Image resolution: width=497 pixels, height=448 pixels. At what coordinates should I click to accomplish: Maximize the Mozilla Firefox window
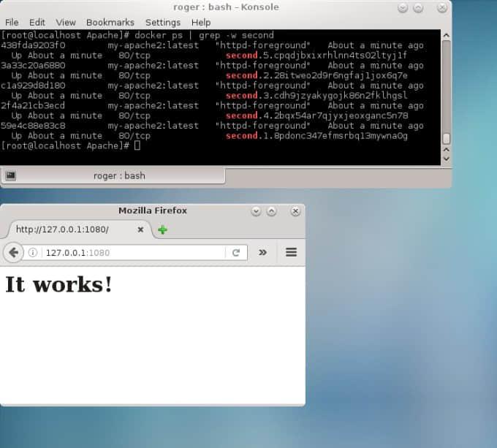pos(271,211)
